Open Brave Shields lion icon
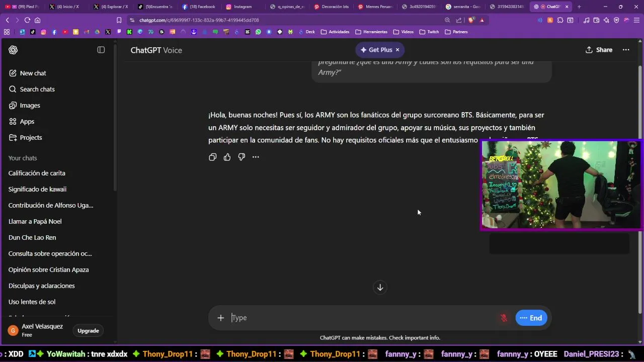This screenshot has width=644, height=362. (471, 20)
